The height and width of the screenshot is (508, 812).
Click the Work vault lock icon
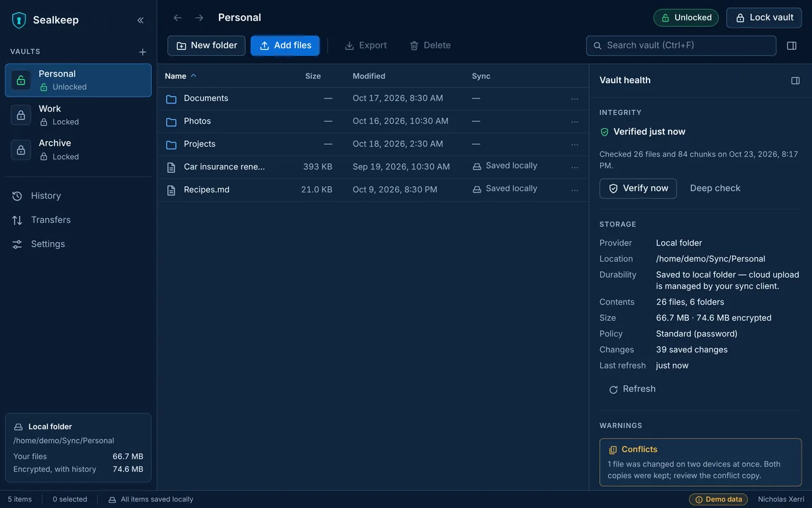[x=21, y=115]
